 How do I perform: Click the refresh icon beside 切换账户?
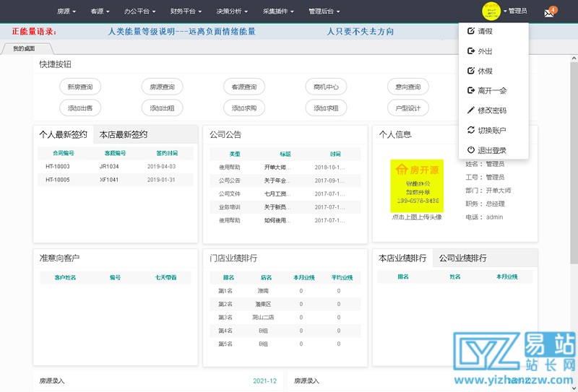tap(471, 130)
